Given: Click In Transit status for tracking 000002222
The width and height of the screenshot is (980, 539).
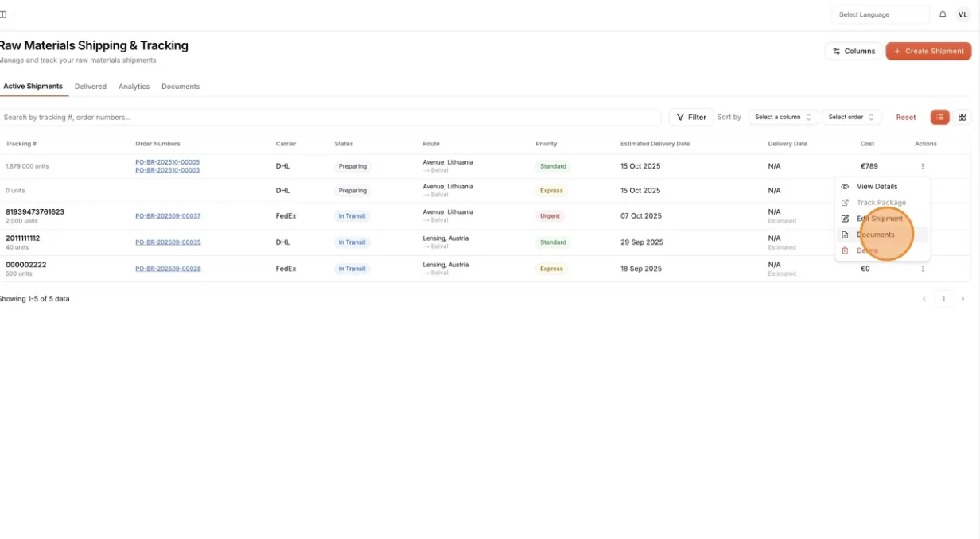Looking at the screenshot, I should [x=352, y=269].
